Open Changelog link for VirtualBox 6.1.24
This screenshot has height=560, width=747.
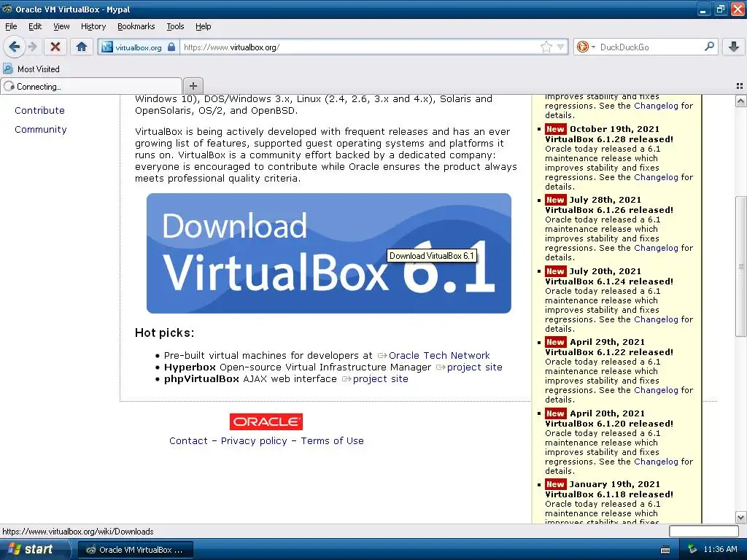pos(656,319)
